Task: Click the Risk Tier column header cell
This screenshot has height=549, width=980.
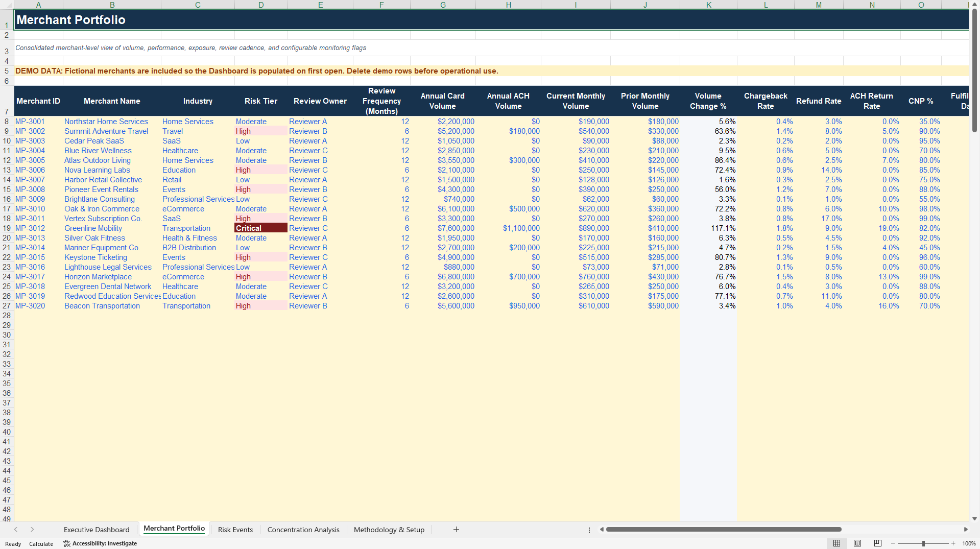Action: point(261,101)
